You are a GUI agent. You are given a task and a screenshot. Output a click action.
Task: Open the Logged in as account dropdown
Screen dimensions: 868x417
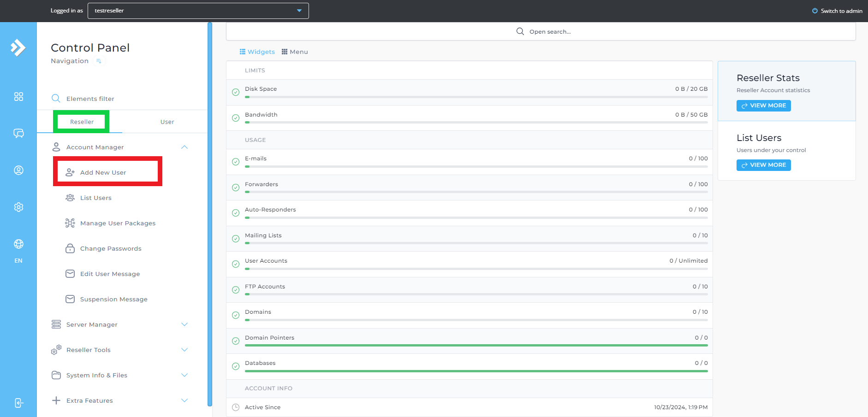pos(198,11)
